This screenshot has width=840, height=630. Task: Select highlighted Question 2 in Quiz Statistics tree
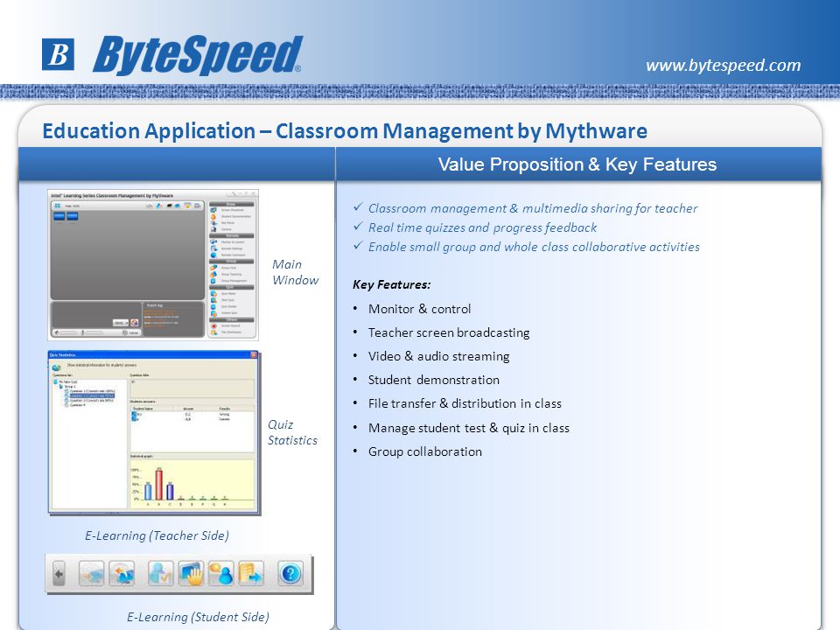point(92,395)
